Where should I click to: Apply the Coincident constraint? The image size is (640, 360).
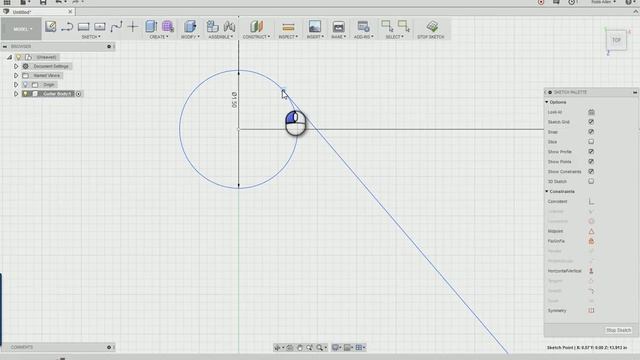(591, 201)
